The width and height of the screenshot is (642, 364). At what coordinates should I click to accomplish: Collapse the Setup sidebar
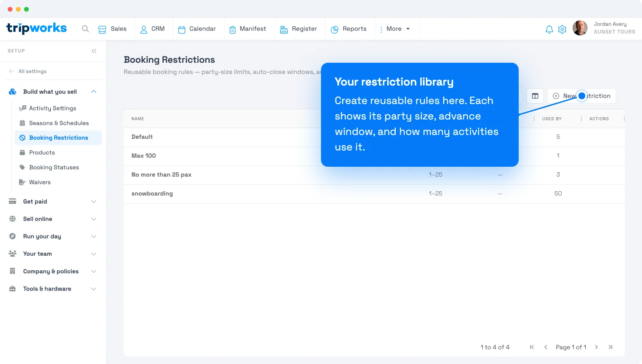point(94,51)
